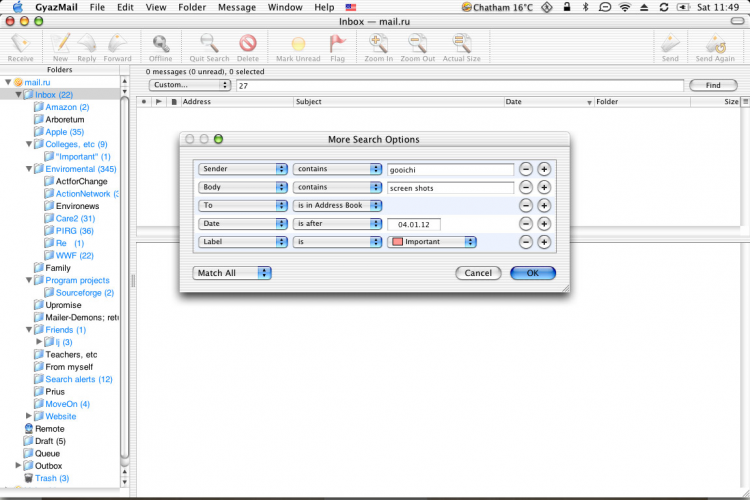Cancel the More Search Options dialog
Viewport: 750px width, 500px height.
point(478,273)
